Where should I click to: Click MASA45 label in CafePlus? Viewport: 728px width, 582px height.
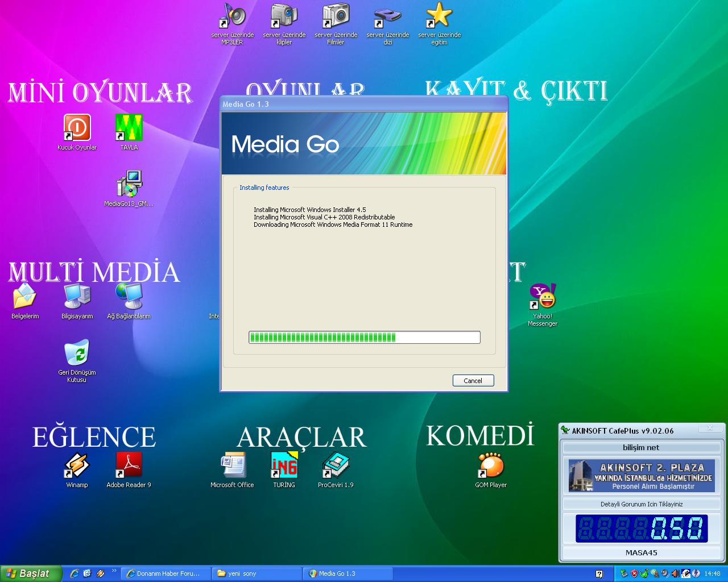pos(641,552)
